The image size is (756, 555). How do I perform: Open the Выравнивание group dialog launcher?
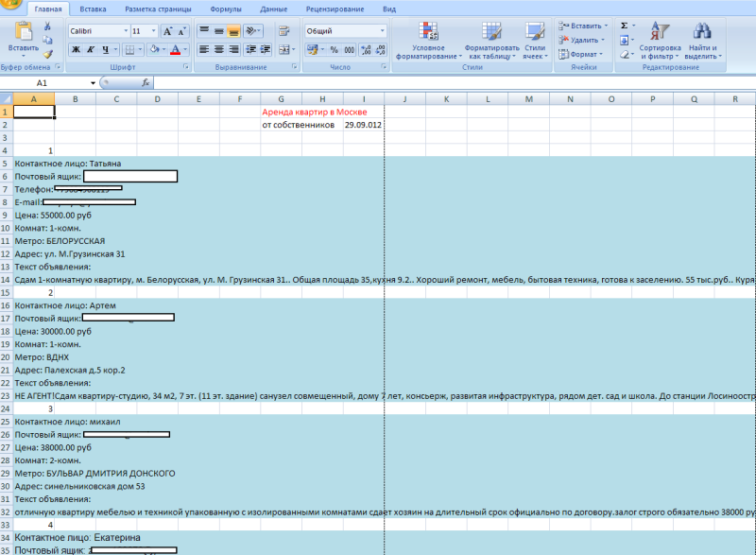pos(294,67)
